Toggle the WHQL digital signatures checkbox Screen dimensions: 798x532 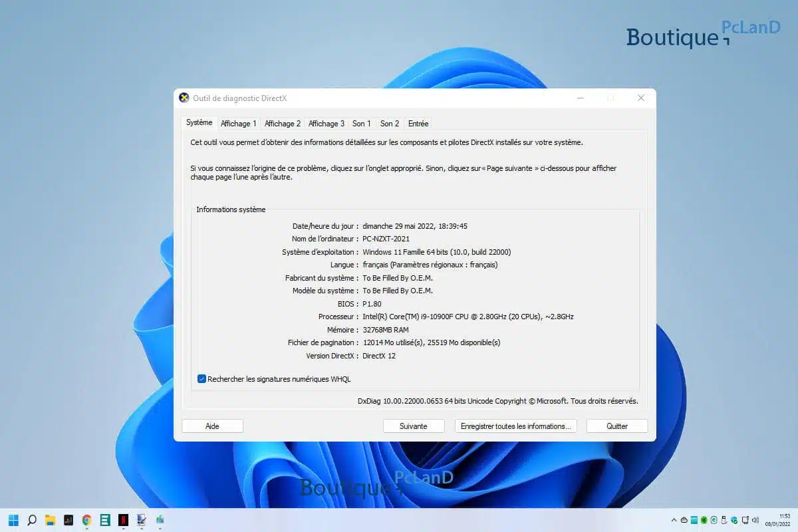pos(201,379)
